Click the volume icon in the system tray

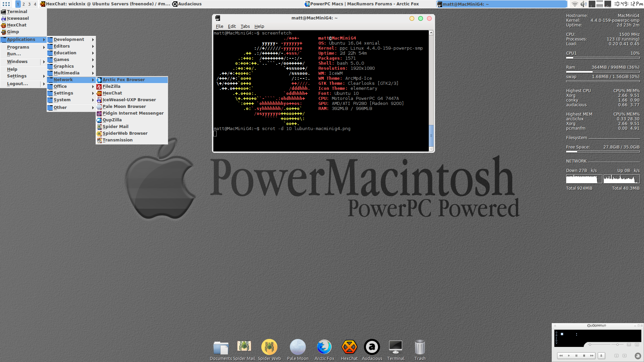(583, 4)
